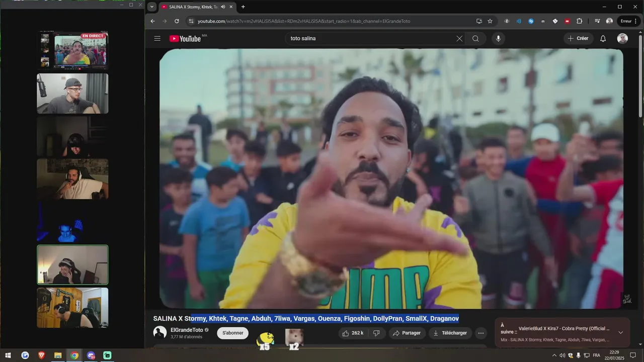This screenshot has height=362, width=644.
Task: Select the webcam with yellow room background
Action: 72,308
